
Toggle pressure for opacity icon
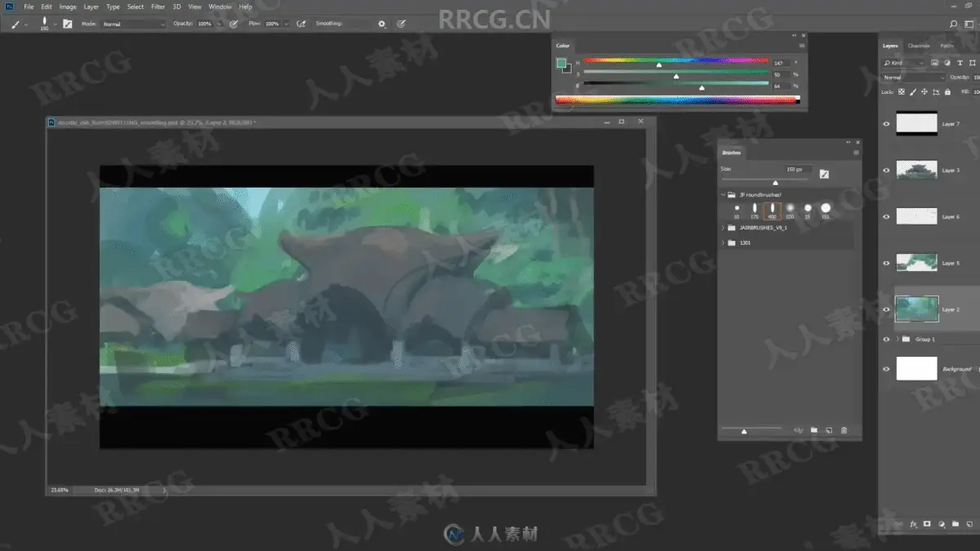(234, 24)
